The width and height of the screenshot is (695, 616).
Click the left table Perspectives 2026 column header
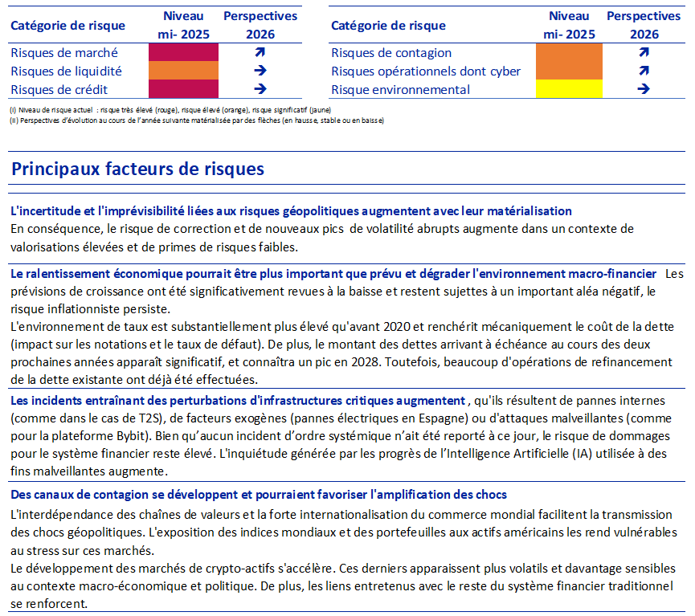260,25
